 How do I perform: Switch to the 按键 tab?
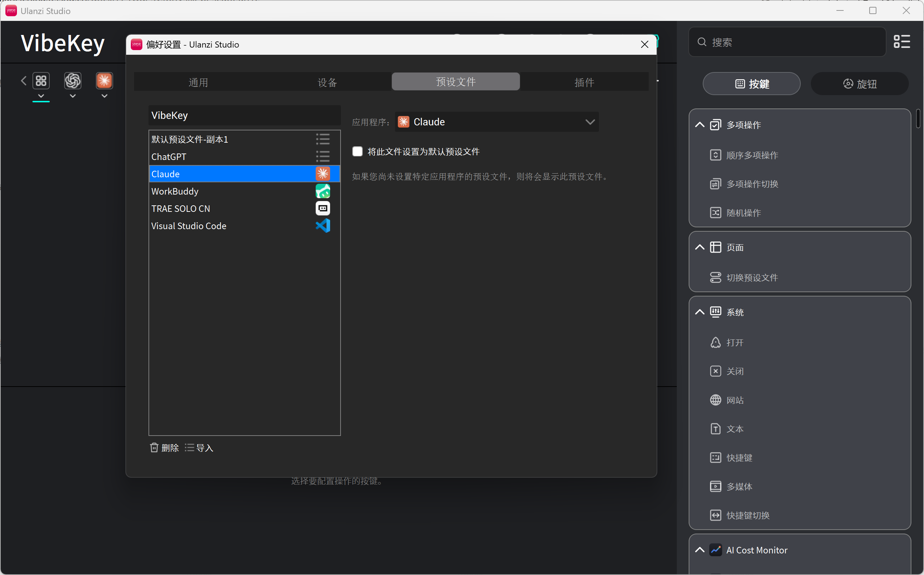(752, 84)
